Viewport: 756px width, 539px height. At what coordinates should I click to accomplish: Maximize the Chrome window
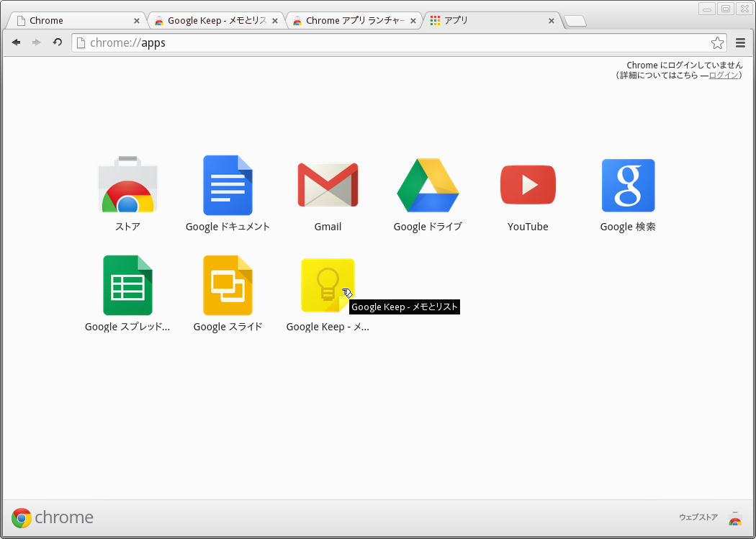[726, 9]
